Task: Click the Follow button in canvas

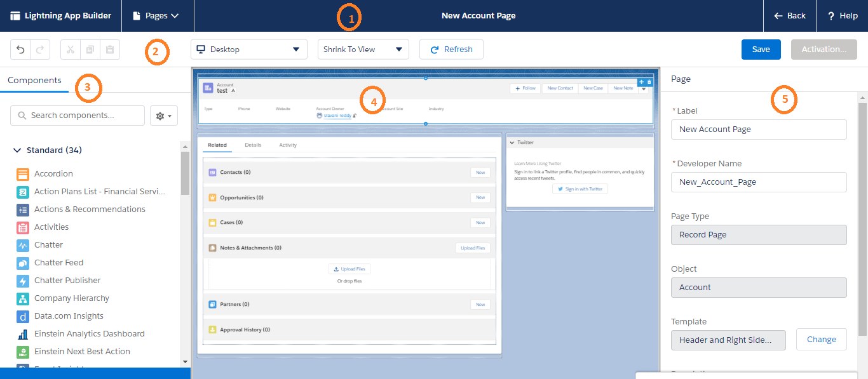Action: pyautogui.click(x=526, y=88)
